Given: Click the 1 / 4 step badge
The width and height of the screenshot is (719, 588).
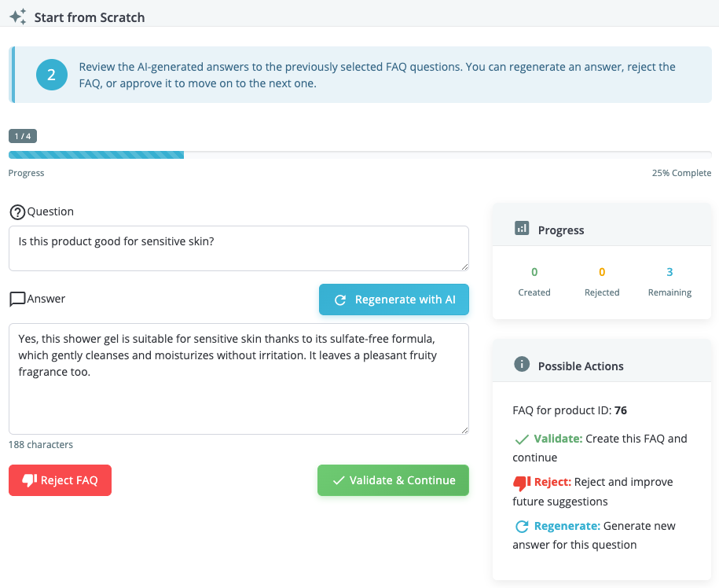Looking at the screenshot, I should [23, 136].
